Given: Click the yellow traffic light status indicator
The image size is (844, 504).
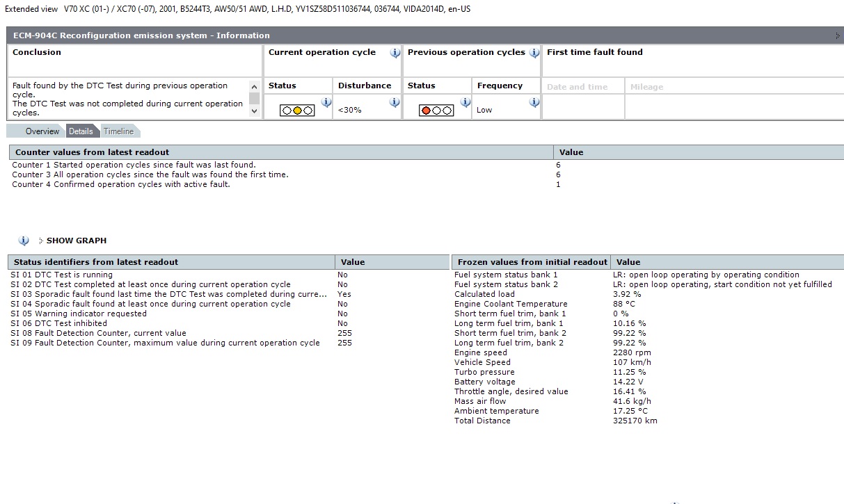Looking at the screenshot, I should pyautogui.click(x=297, y=110).
